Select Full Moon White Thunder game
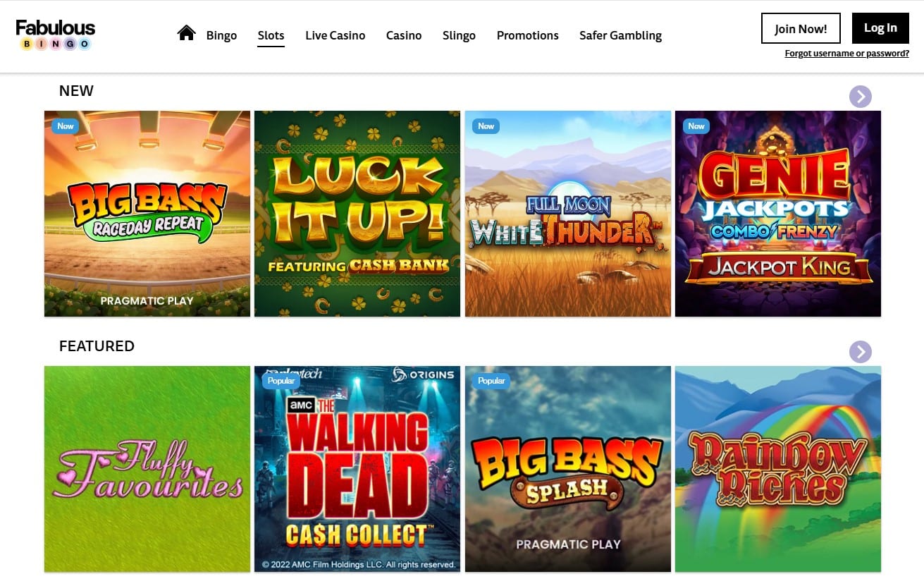 tap(568, 214)
